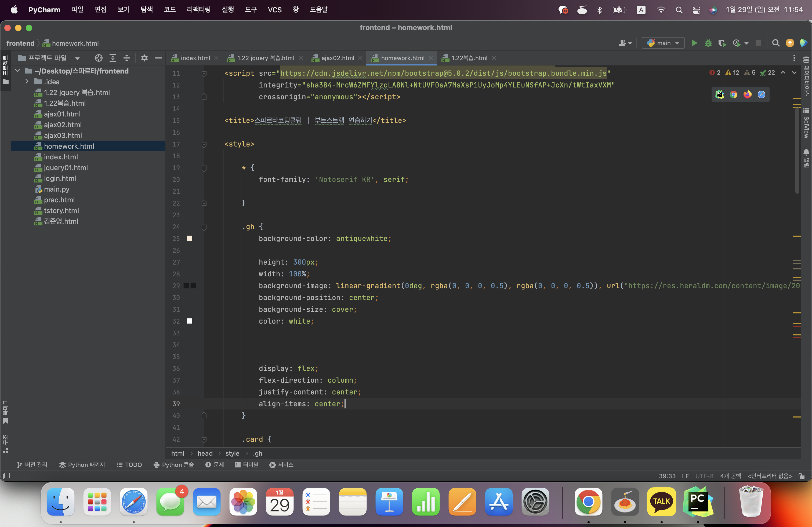The height and width of the screenshot is (527, 812).
Task: Open the 문제 tool window
Action: point(215,465)
